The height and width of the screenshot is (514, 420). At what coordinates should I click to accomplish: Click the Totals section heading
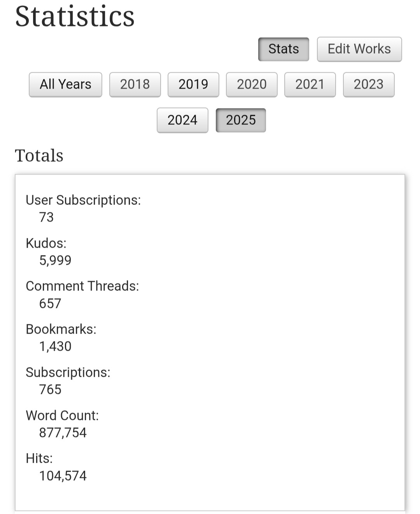[x=39, y=156]
